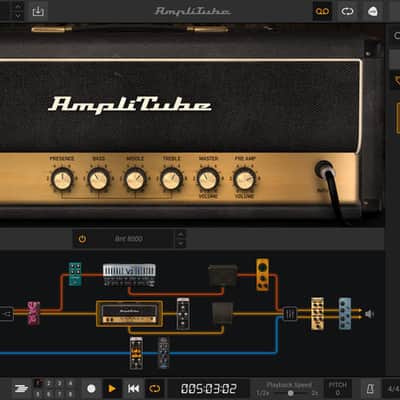
Task: Select track 8 in the bottom track grid
Action: point(70,394)
